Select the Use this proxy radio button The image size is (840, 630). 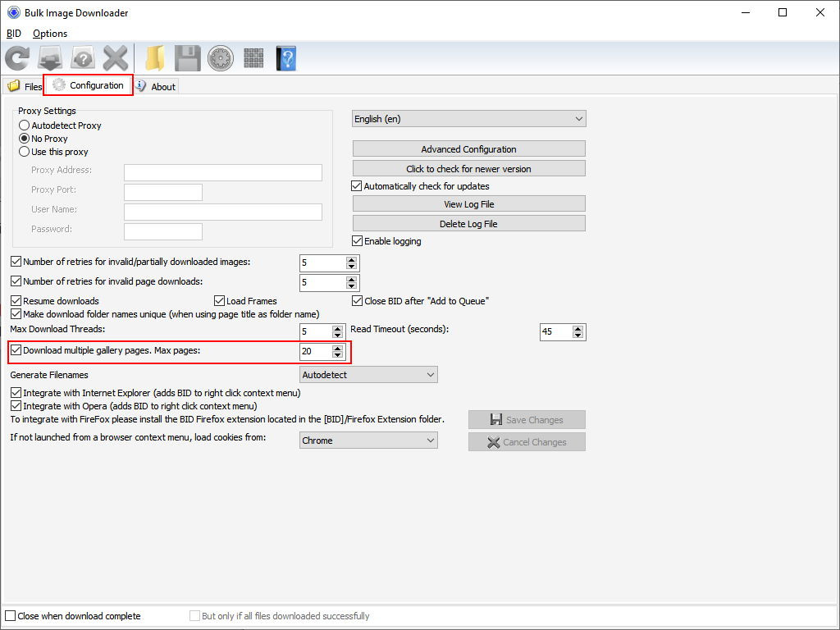24,152
